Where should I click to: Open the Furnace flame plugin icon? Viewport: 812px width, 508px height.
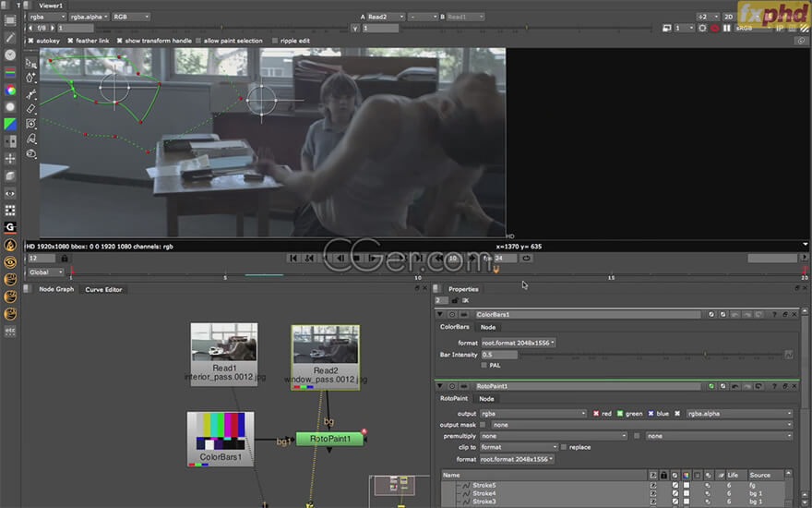(10, 245)
